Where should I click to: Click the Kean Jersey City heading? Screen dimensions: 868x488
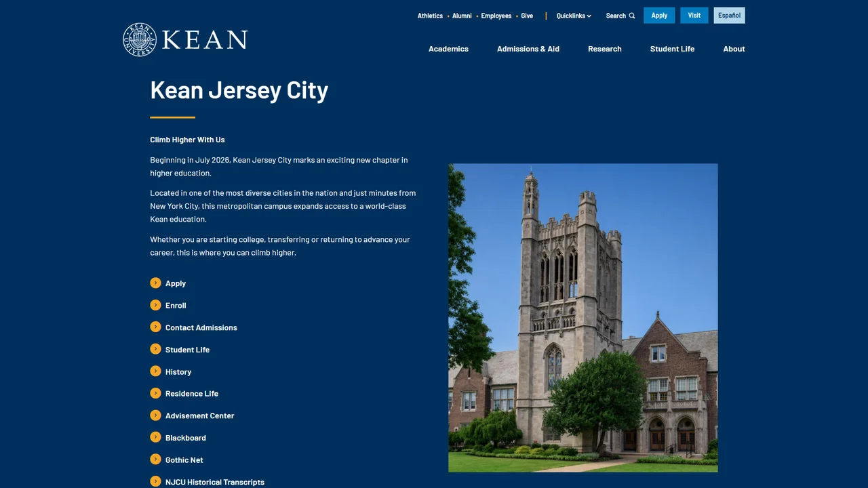pyautogui.click(x=239, y=89)
